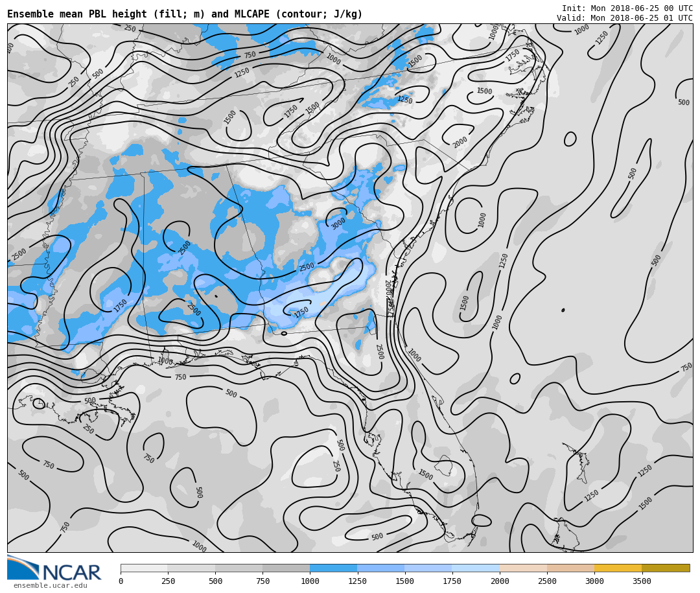The height and width of the screenshot is (593, 700).
Task: Click the colorbar tick label '1750'
Action: point(452,581)
